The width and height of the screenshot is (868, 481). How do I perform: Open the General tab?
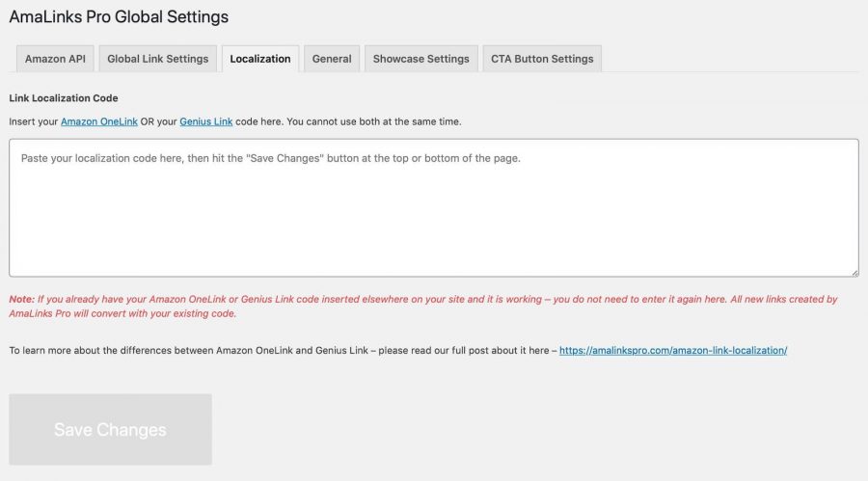pyautogui.click(x=332, y=59)
